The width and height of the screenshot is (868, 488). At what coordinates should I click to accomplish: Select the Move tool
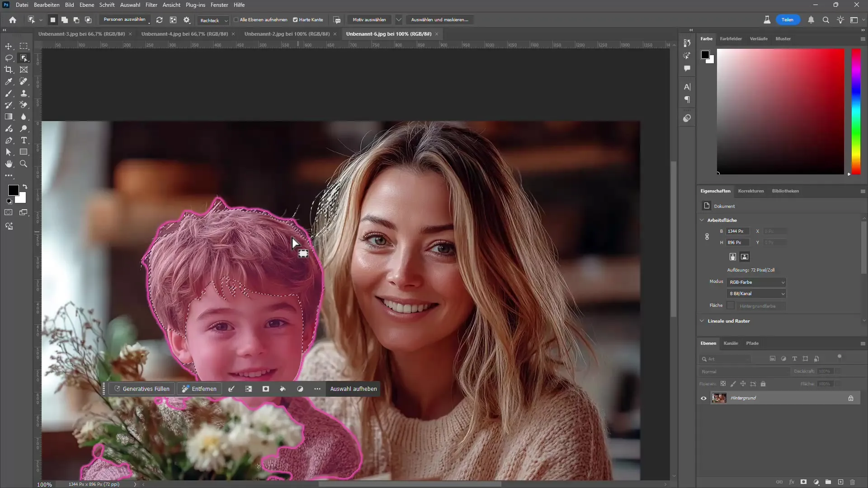pos(9,46)
